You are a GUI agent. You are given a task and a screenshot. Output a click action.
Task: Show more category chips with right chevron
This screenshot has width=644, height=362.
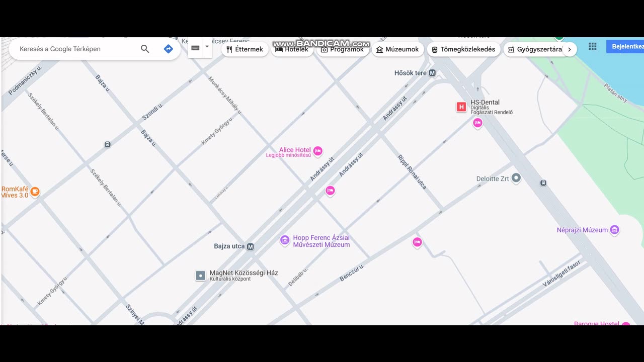coord(569,49)
